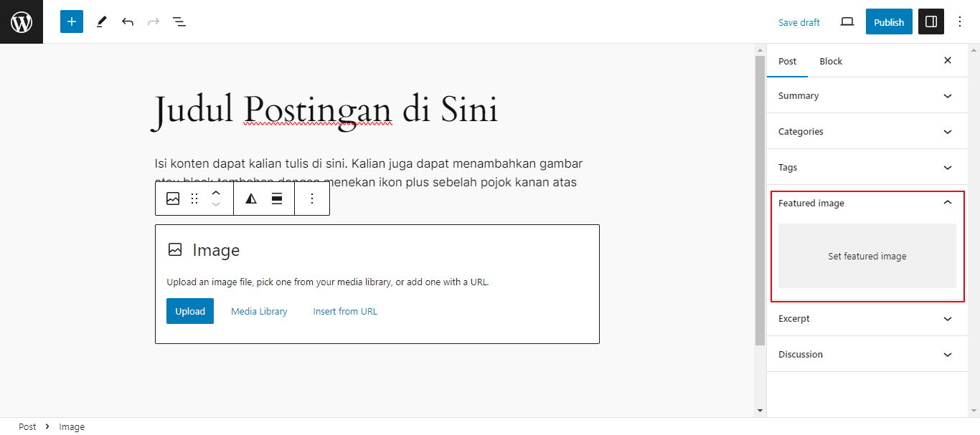Expand the Discussion section
This screenshot has height=435, width=980.
click(x=866, y=354)
